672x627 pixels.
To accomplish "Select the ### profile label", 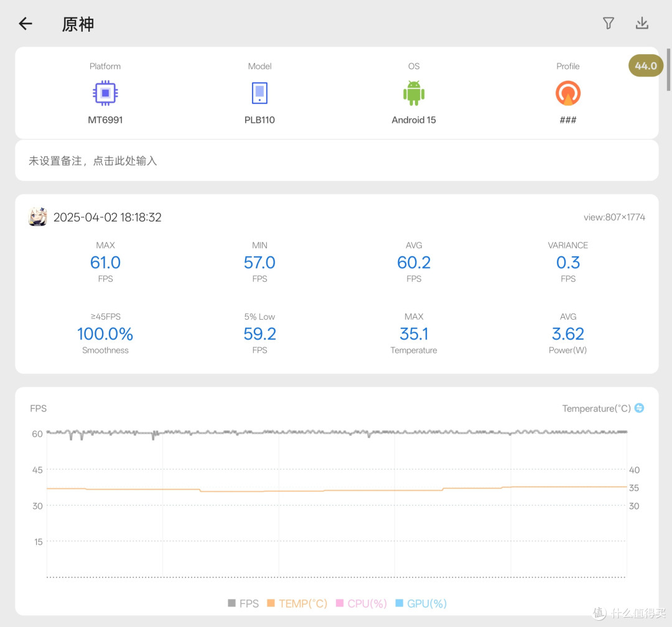I will tap(568, 120).
